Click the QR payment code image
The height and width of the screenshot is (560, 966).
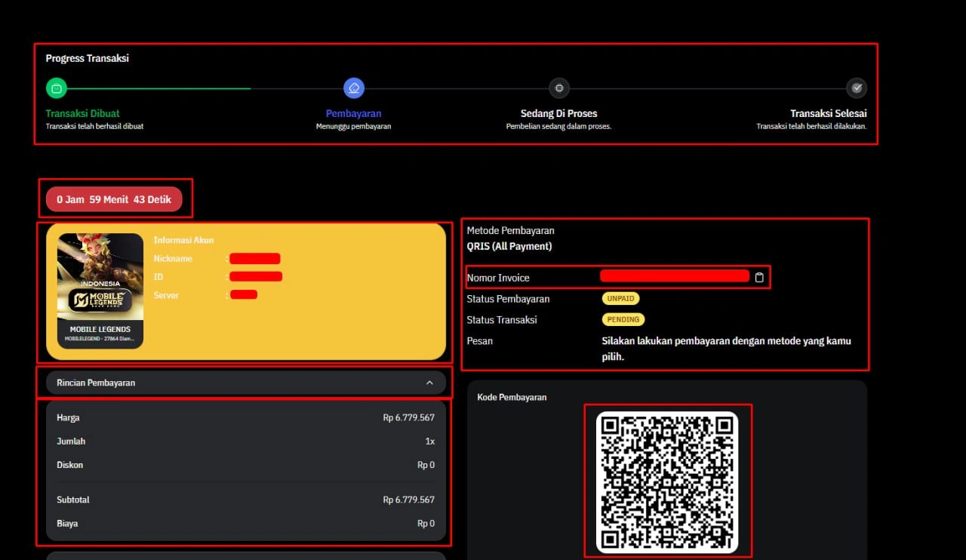667,482
